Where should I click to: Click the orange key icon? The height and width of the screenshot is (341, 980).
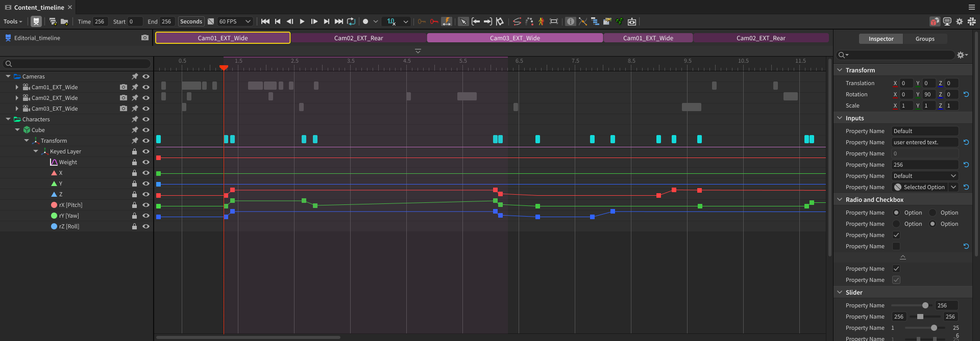pos(422,21)
